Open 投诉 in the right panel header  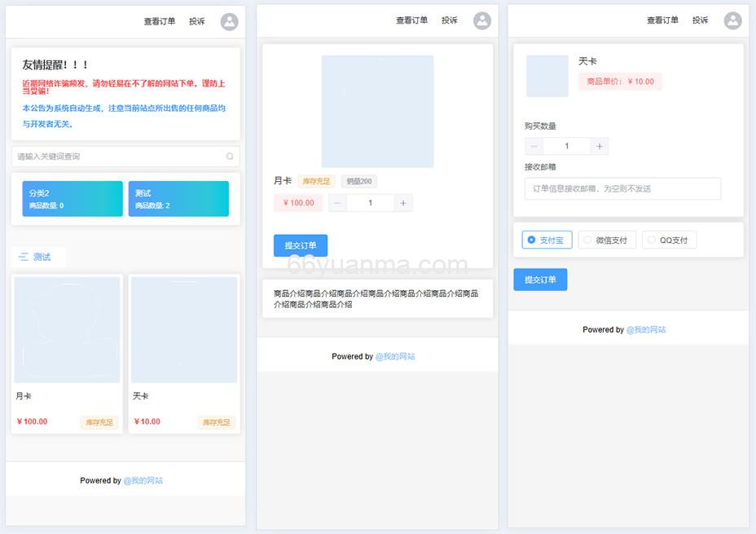click(701, 21)
